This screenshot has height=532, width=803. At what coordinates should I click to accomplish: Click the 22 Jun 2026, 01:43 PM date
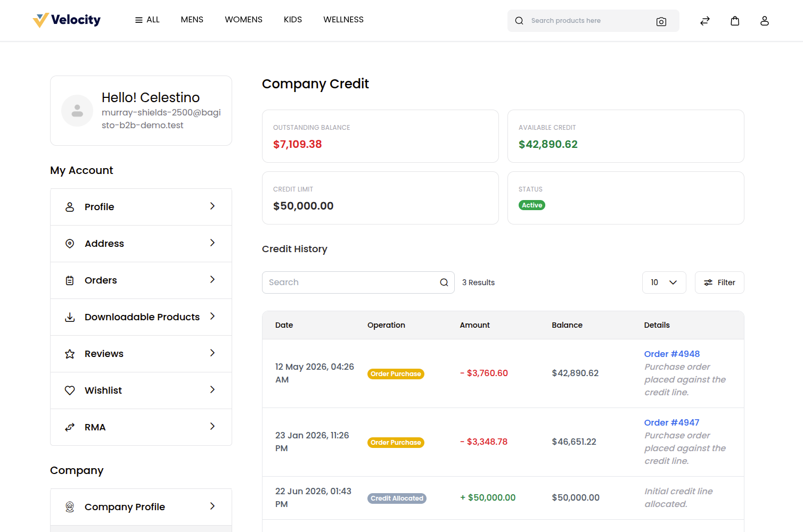coord(313,498)
